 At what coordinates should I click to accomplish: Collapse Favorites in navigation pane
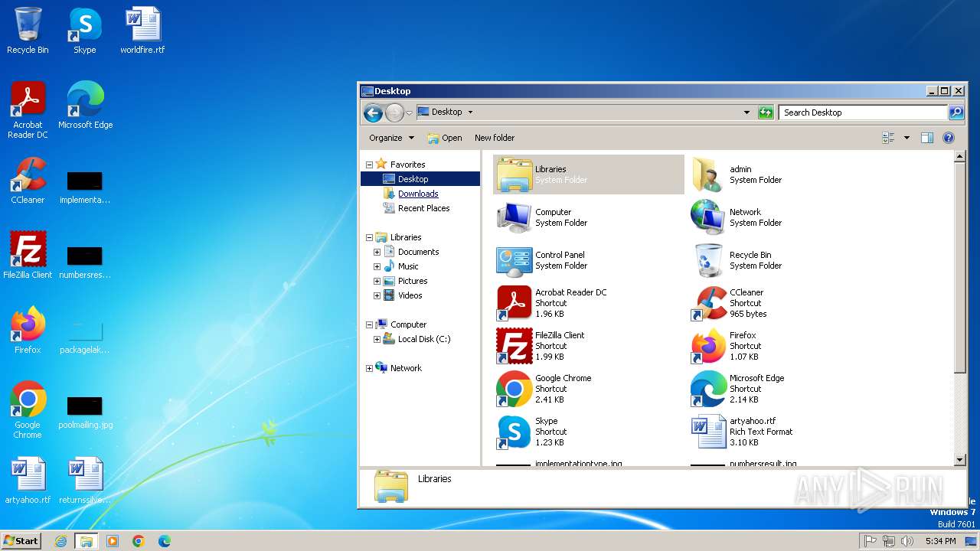369,165
